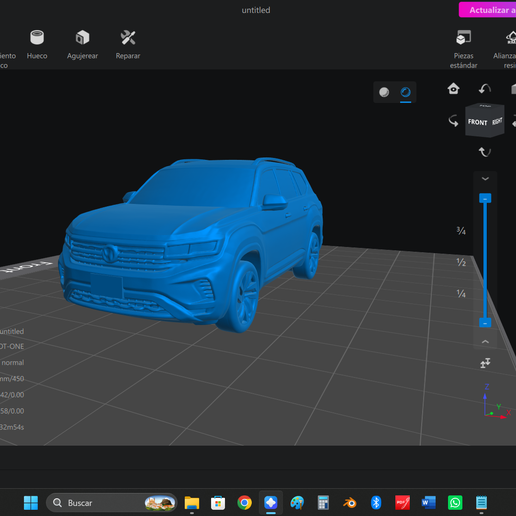The image size is (516, 516).
Task: Open the Reparar repair tool
Action: 128,44
